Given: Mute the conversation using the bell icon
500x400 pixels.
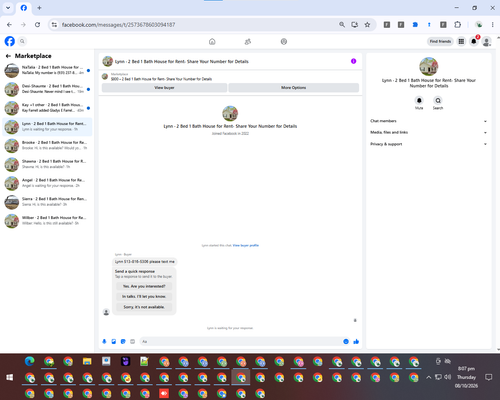Looking at the screenshot, I should tap(419, 100).
